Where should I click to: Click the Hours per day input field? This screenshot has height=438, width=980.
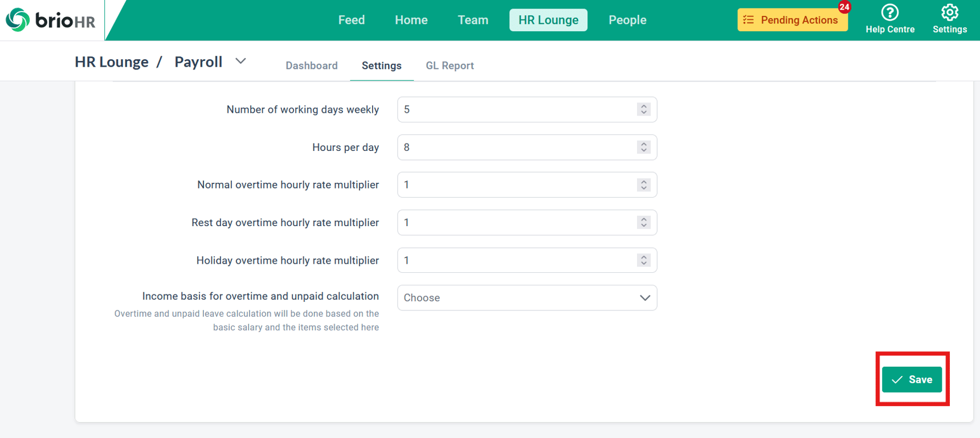[527, 148]
